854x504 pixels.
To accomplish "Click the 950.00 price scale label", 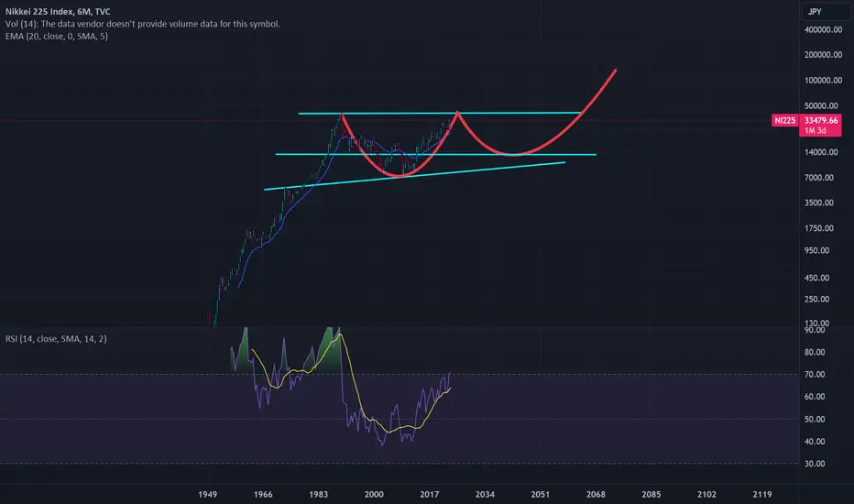I will click(x=816, y=251).
